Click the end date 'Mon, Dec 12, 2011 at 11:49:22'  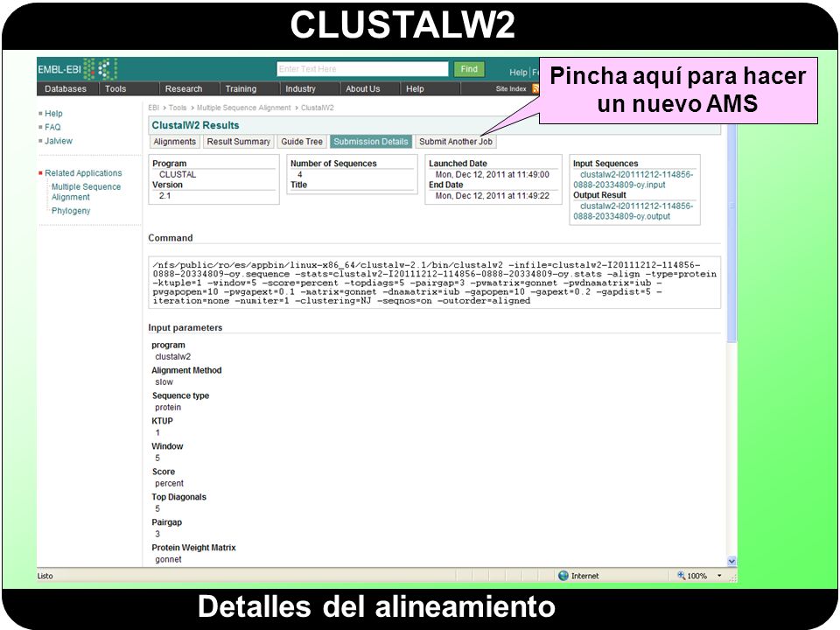click(x=492, y=196)
